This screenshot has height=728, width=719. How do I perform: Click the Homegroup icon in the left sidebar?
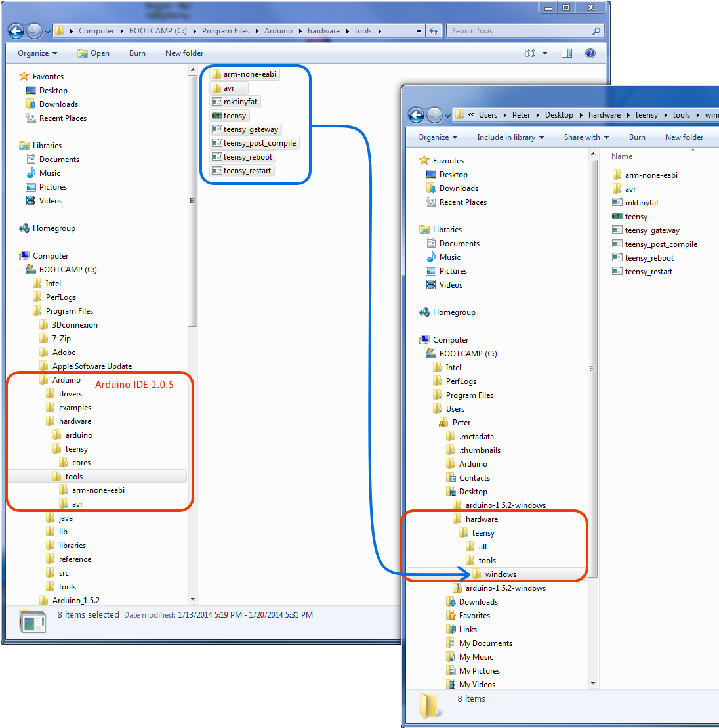pyautogui.click(x=24, y=228)
